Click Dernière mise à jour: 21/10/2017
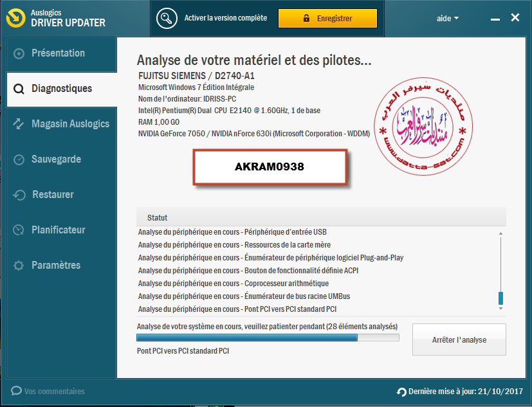532x407 pixels. tap(466, 392)
